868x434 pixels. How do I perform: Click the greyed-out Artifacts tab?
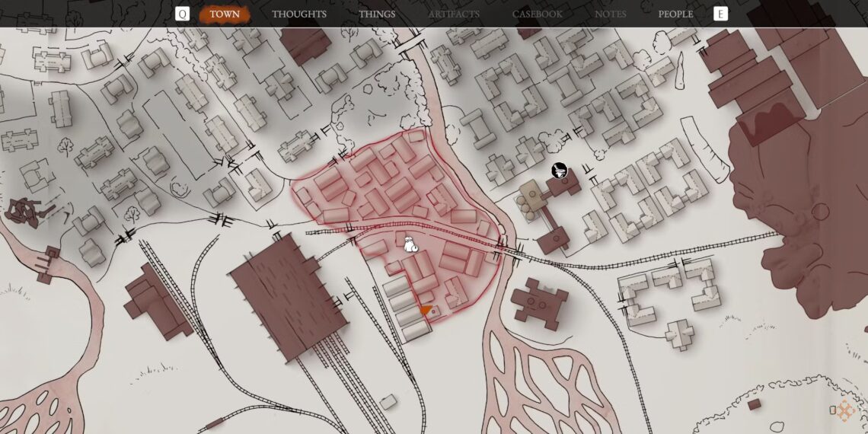(454, 14)
